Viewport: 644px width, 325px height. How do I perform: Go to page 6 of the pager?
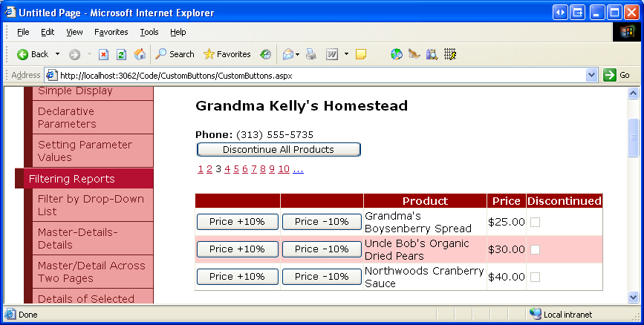245,169
